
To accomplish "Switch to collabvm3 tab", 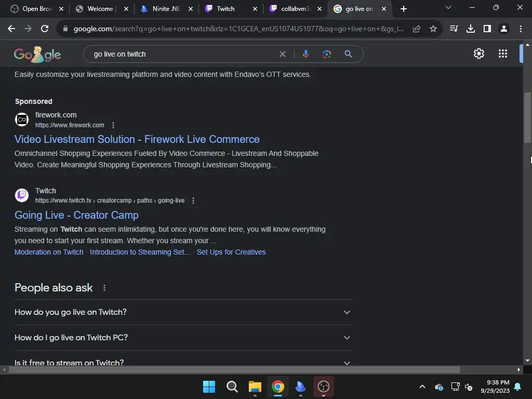I will (x=295, y=9).
